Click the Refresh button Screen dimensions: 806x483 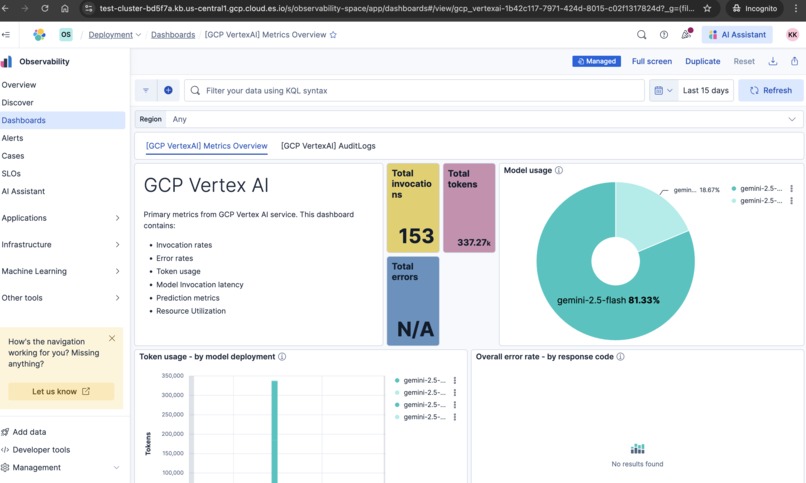(771, 90)
